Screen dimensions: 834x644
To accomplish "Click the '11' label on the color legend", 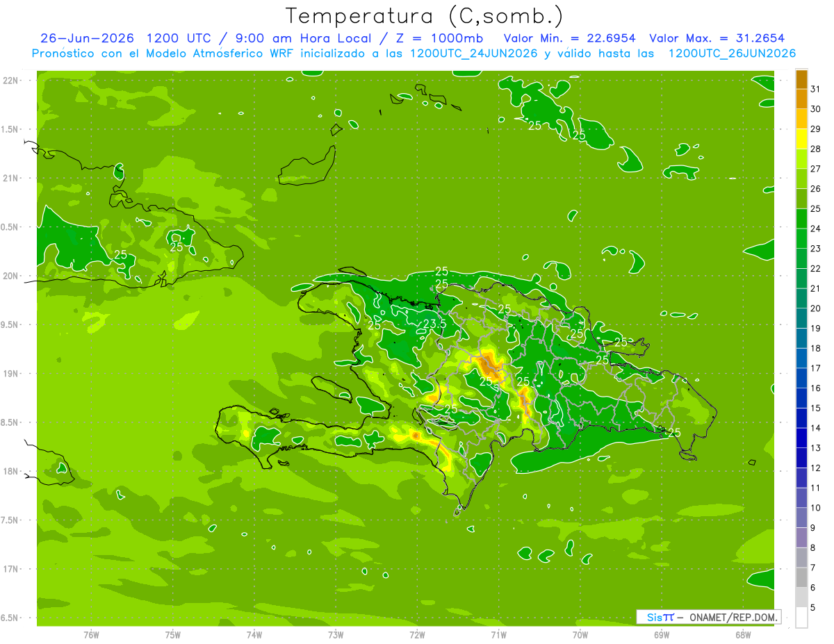I will pos(815,488).
